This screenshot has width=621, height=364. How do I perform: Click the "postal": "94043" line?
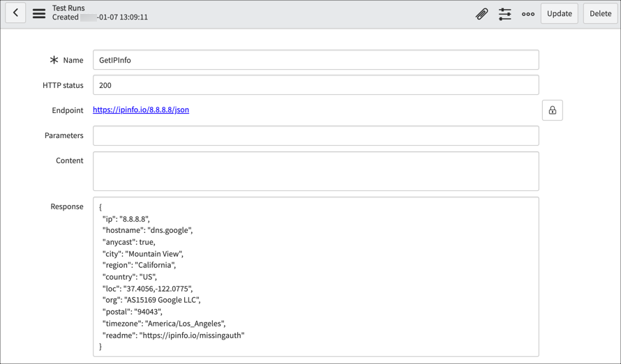[133, 312]
